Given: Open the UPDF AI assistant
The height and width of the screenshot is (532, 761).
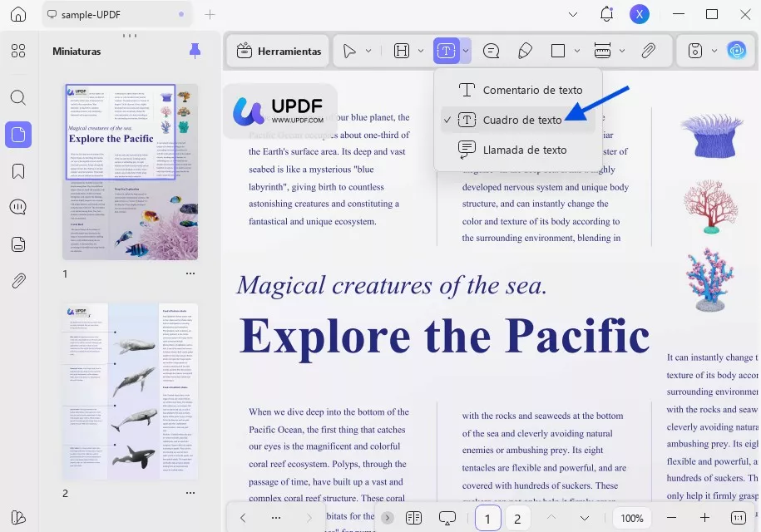Looking at the screenshot, I should point(737,51).
